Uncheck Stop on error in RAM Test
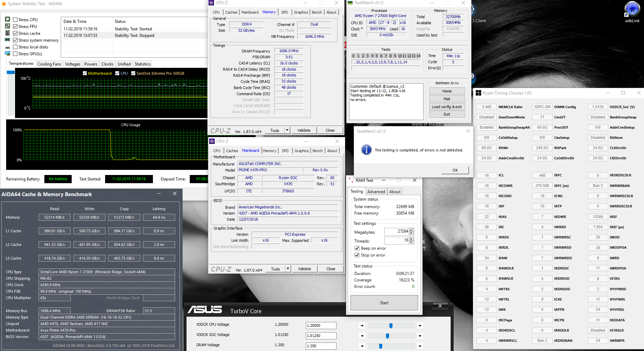This screenshot has width=644, height=351. (x=357, y=255)
